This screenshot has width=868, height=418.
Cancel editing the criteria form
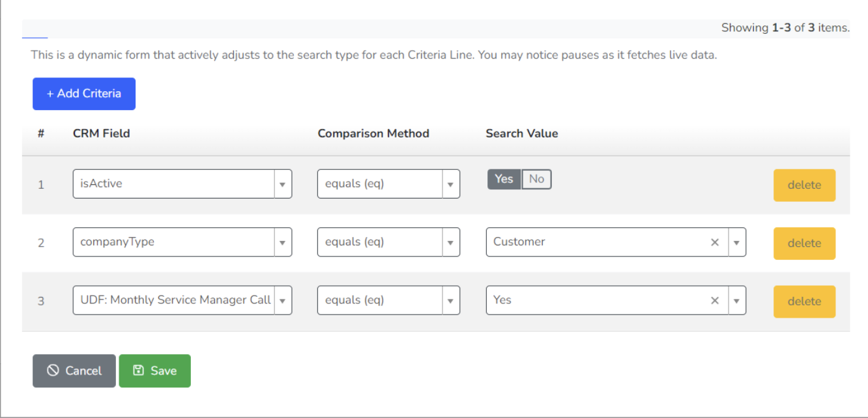74,370
